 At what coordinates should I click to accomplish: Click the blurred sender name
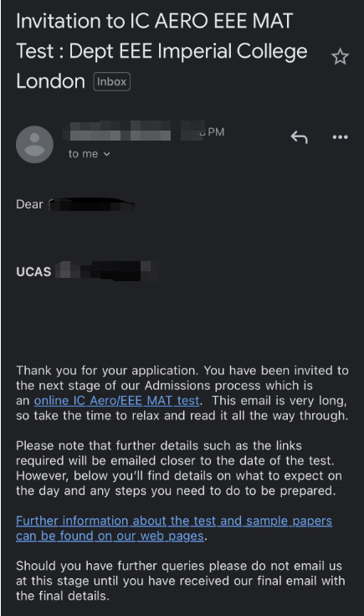(117, 131)
